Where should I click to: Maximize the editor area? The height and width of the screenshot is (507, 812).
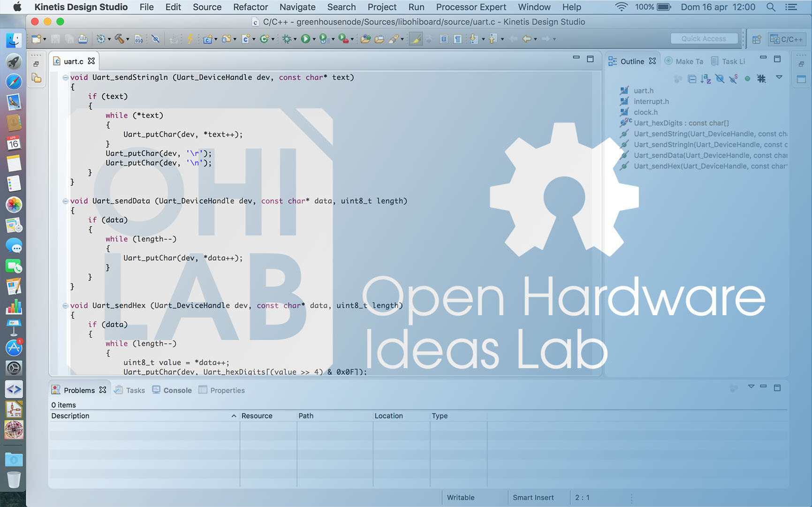point(590,59)
